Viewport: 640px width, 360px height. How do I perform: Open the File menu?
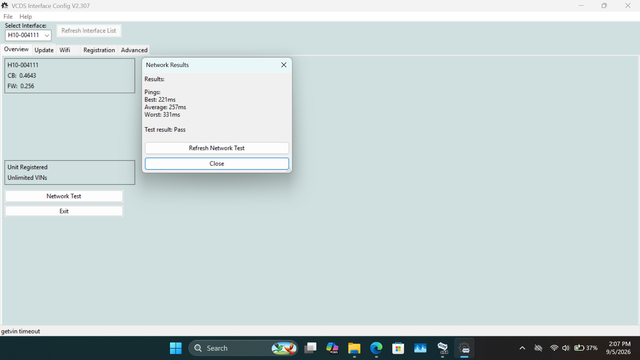[x=8, y=17]
